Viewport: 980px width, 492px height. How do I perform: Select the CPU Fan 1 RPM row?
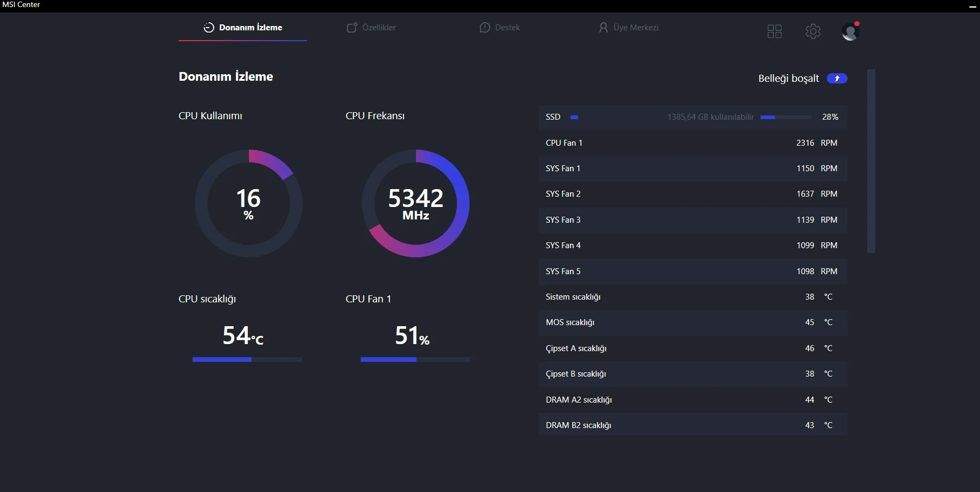coord(693,143)
